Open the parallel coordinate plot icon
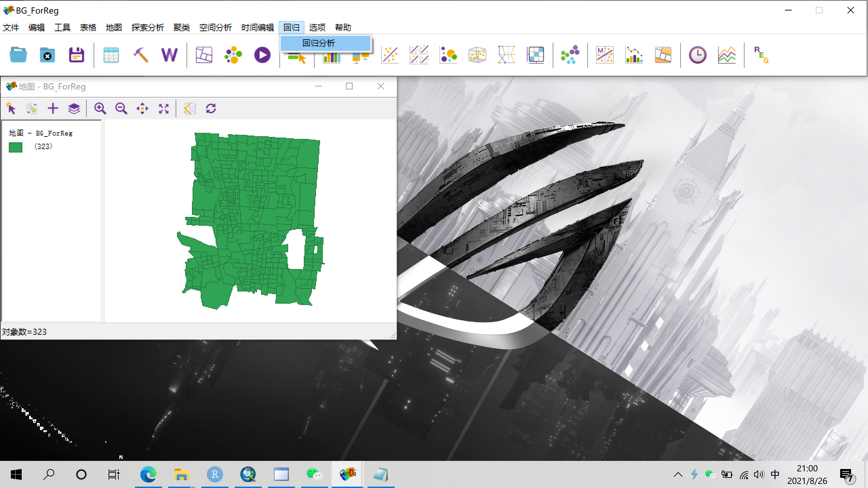Image resolution: width=868 pixels, height=488 pixels. point(507,55)
